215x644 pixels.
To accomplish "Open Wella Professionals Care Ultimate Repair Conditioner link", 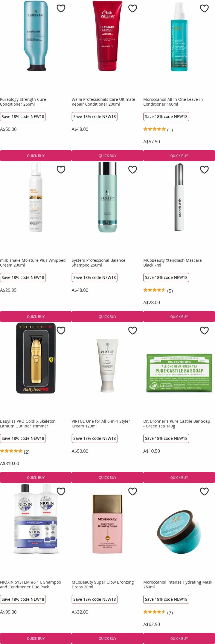I will click(x=103, y=102).
